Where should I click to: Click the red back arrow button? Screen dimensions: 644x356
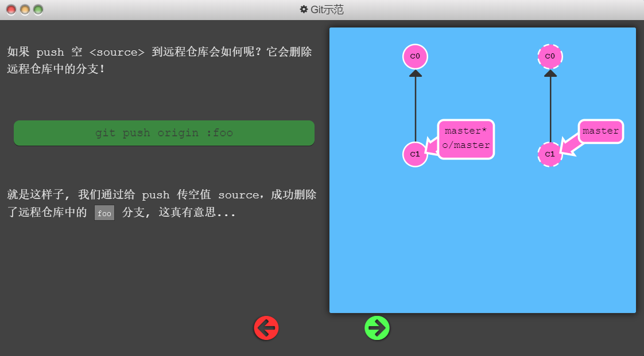266,328
